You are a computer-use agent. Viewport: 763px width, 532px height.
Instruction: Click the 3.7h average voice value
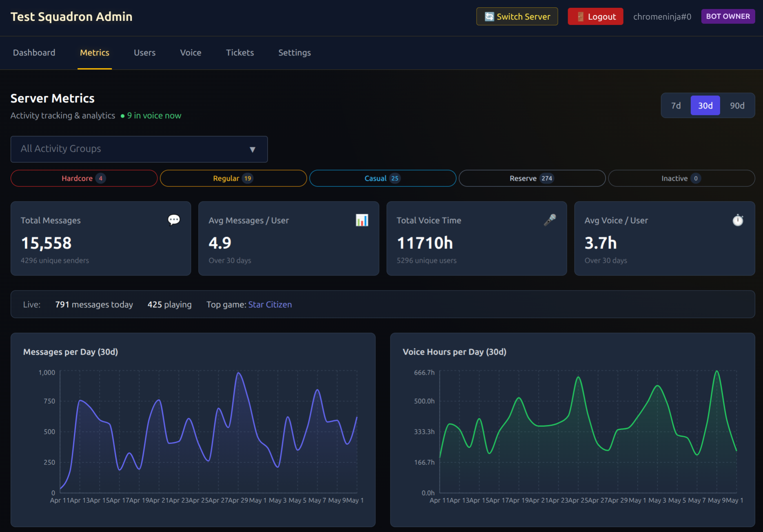(601, 243)
